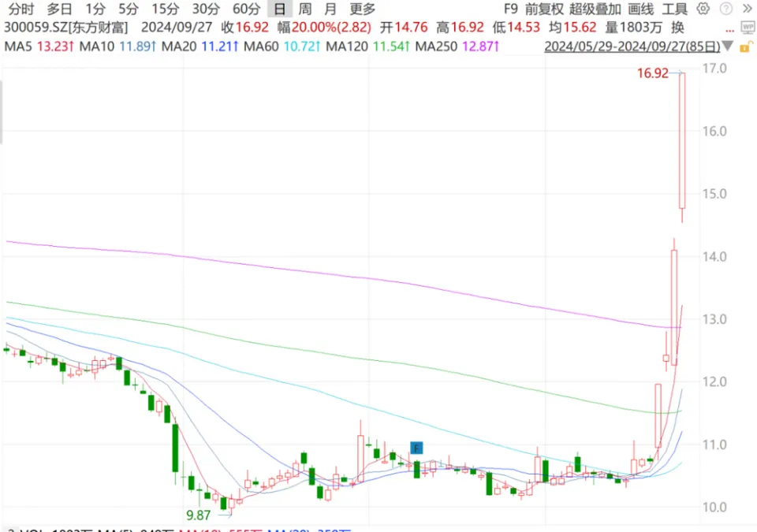Image resolution: width=757 pixels, height=532 pixels.
Task: Open the date range dropdown triangle
Action: [727, 47]
